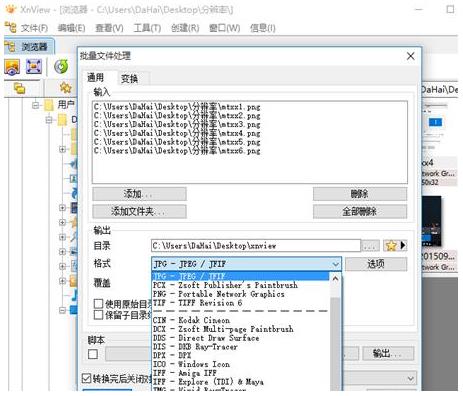This screenshot has width=463, height=396.
Task: Click the dark thumbnail in browser window
Action: coord(432,221)
